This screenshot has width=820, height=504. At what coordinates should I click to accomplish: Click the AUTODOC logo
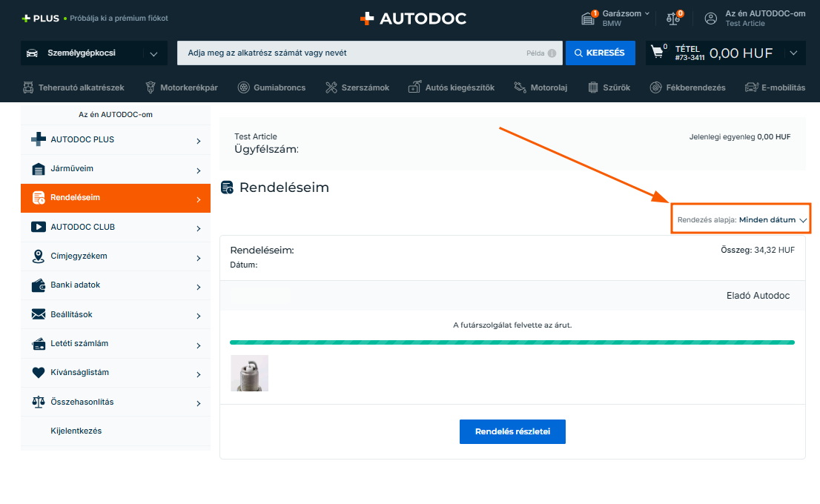pos(413,19)
